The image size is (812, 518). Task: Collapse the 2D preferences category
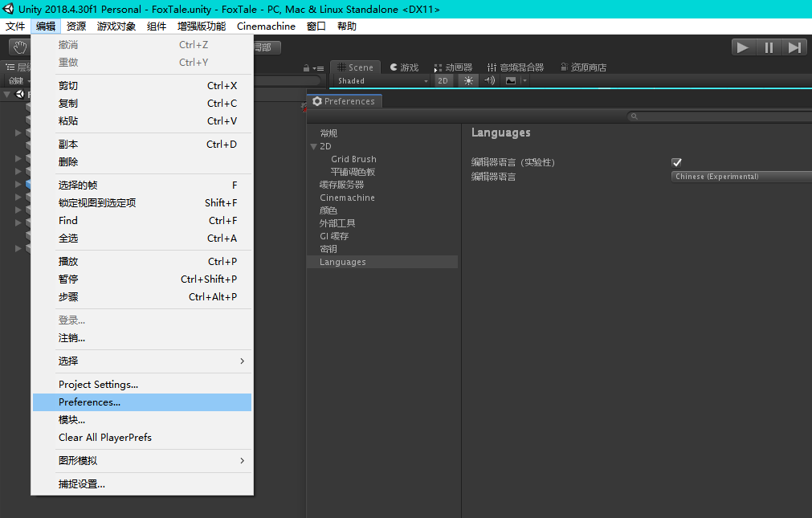click(x=313, y=147)
